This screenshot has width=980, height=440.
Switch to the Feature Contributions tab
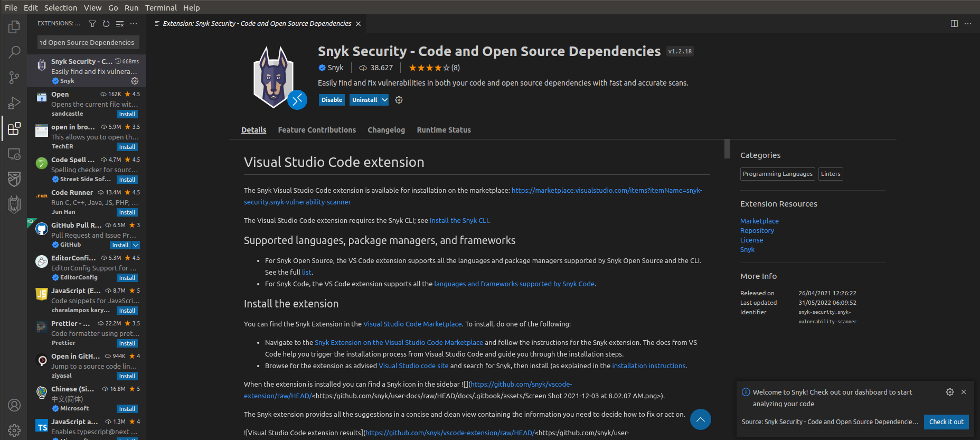coord(317,130)
